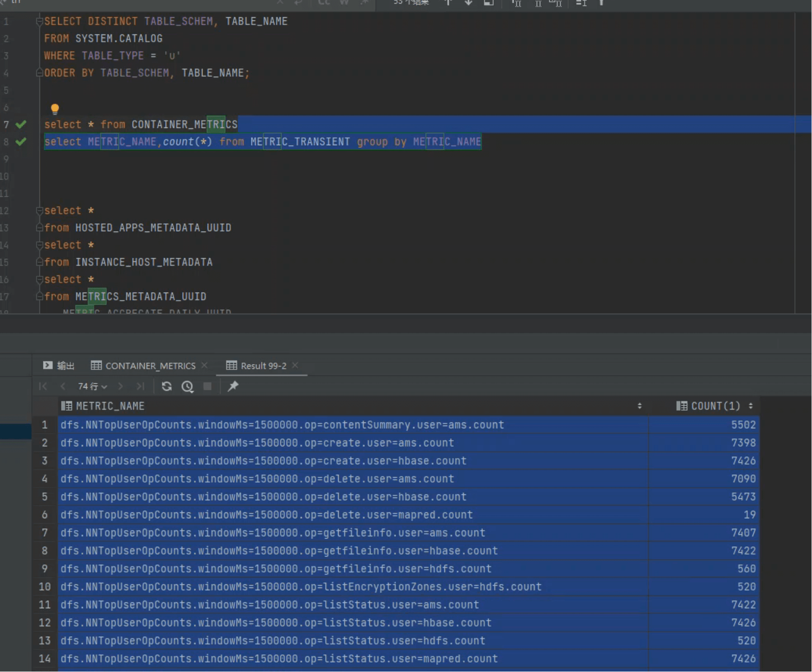This screenshot has width=812, height=672.
Task: Sort by METRIC_NAME using sort arrows
Action: coord(639,406)
